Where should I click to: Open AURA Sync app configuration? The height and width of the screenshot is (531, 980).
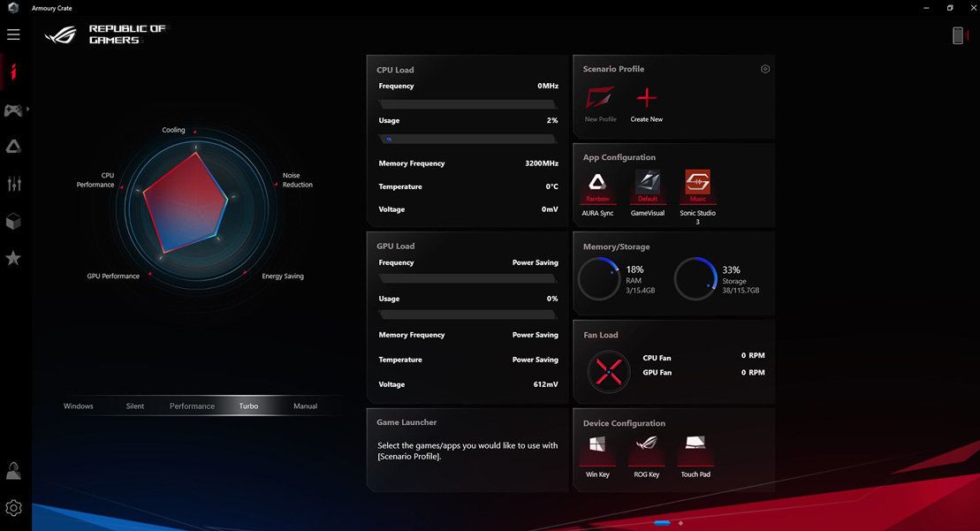pyautogui.click(x=598, y=187)
